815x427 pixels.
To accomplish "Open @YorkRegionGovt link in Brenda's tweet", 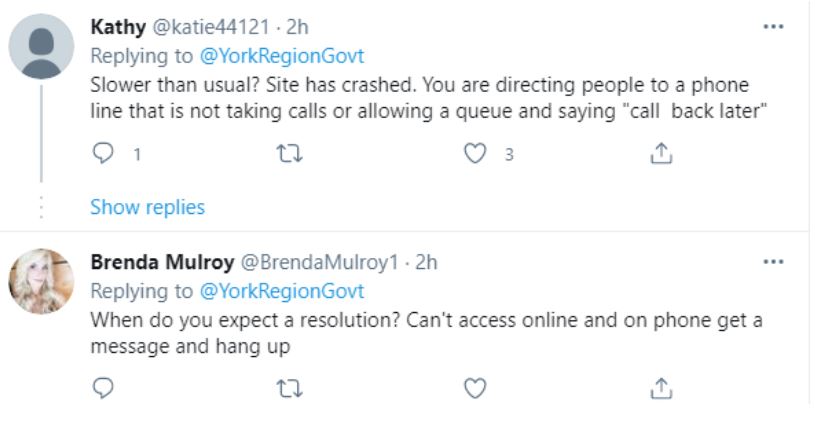I will [282, 292].
